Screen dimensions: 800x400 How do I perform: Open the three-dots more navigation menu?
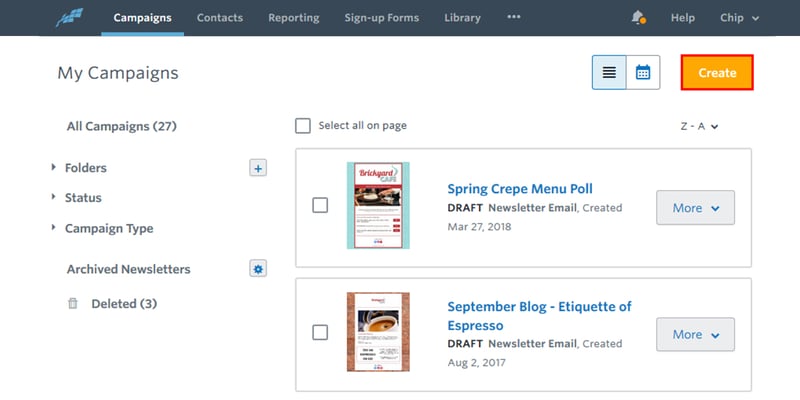[x=514, y=17]
